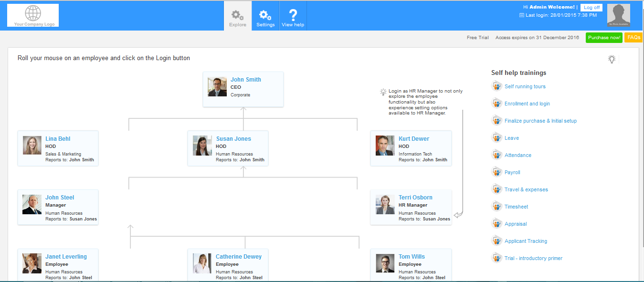This screenshot has height=282, width=644.
Task: Click the Explore gear icon
Action: click(237, 16)
